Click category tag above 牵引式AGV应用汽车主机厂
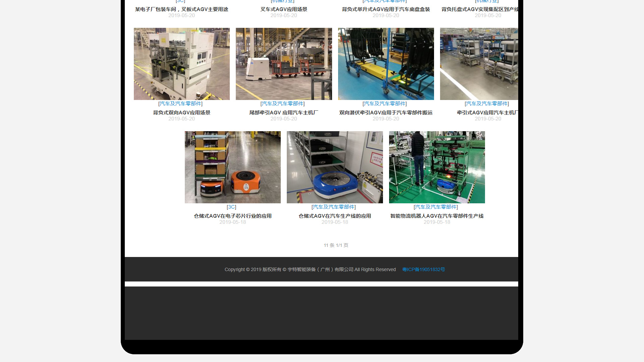This screenshot has height=362, width=644. click(x=487, y=104)
